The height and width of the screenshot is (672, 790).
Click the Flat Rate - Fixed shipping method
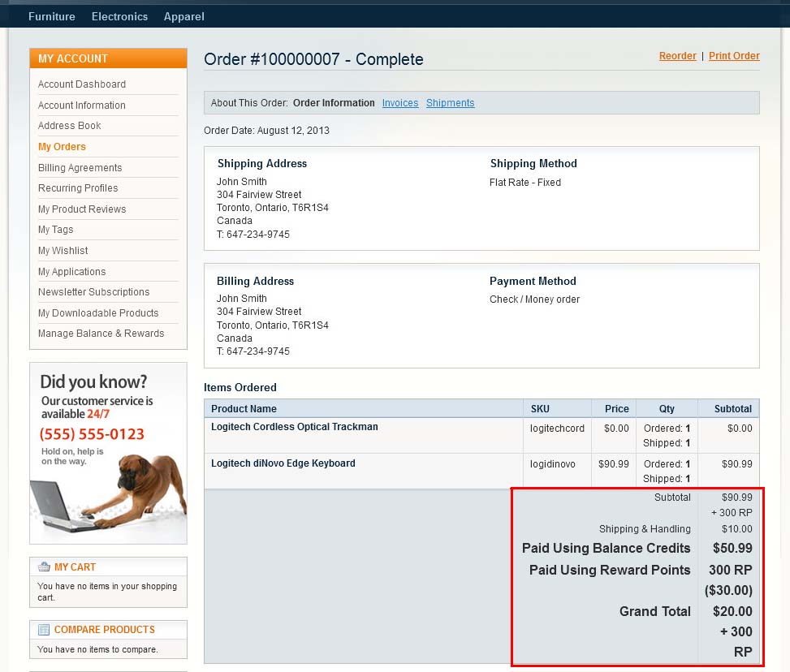coord(525,183)
